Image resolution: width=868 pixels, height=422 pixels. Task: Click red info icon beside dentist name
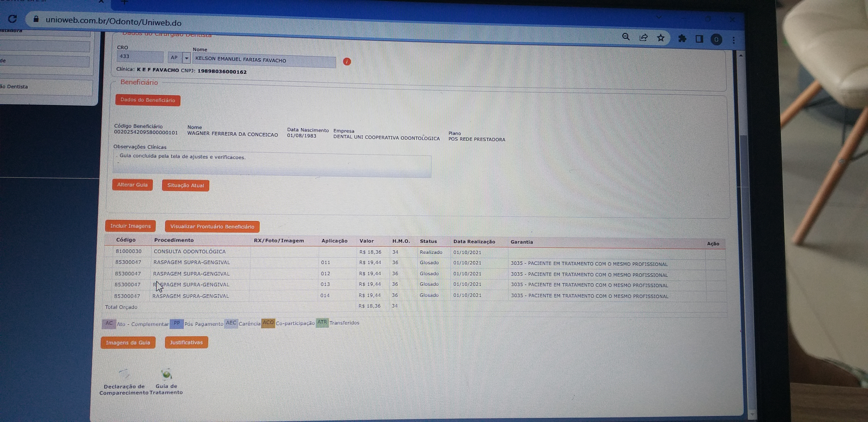(347, 61)
